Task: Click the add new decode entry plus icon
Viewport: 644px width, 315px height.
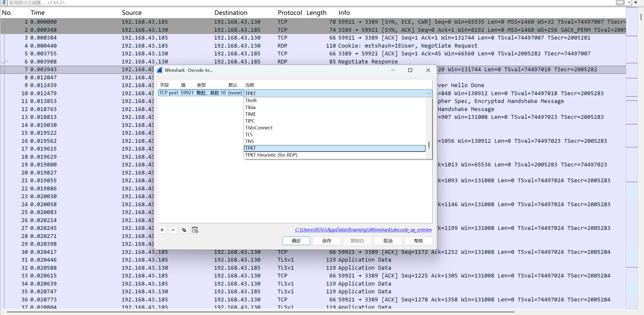Action: pyautogui.click(x=162, y=230)
